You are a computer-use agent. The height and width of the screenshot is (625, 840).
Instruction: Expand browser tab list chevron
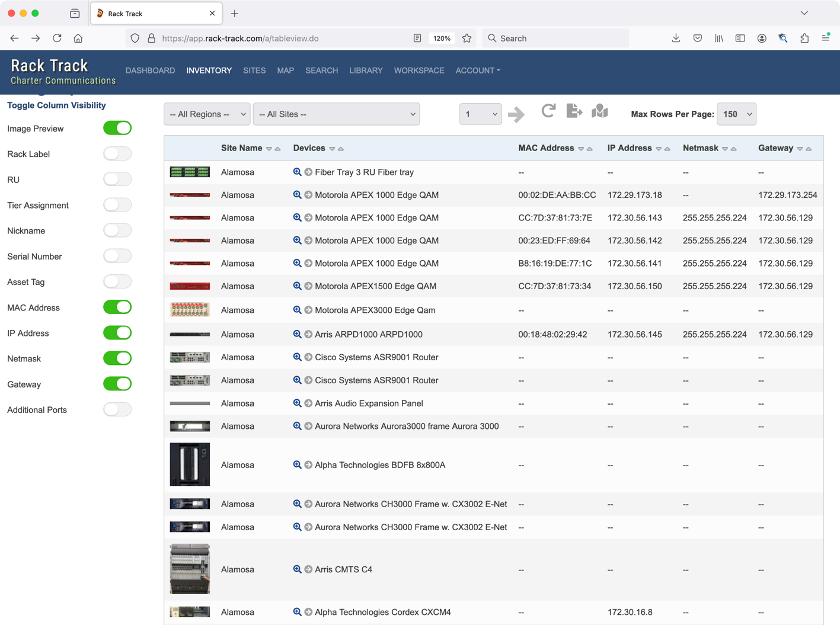coord(804,13)
